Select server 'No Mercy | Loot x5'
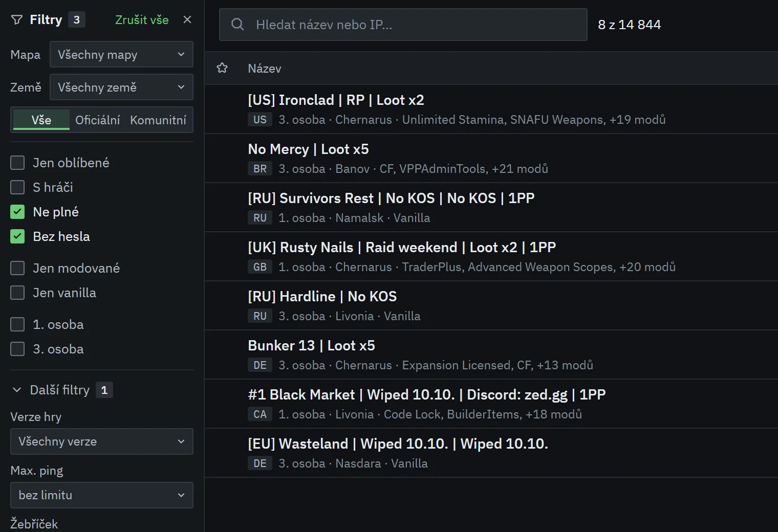The image size is (778, 532). pyautogui.click(x=491, y=158)
